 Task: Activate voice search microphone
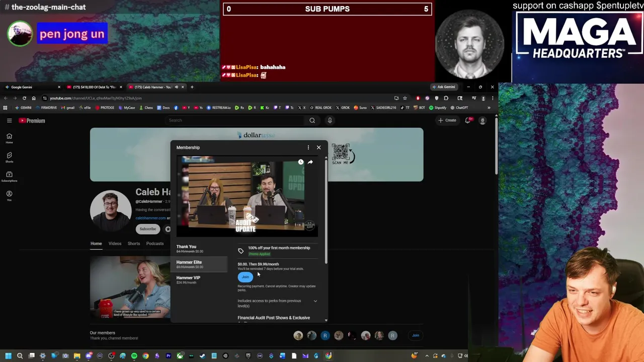[330, 120]
